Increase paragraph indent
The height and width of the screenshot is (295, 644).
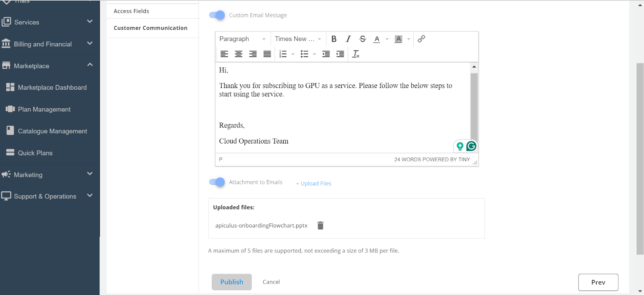coord(340,54)
